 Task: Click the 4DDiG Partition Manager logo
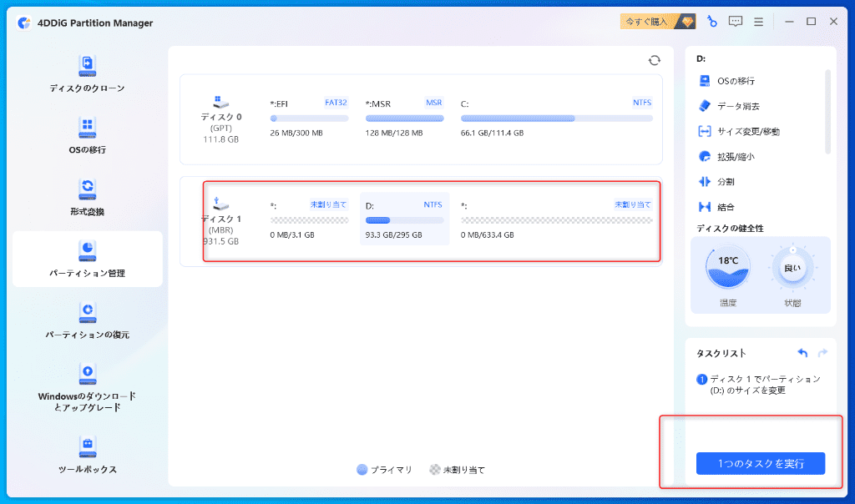[x=24, y=23]
